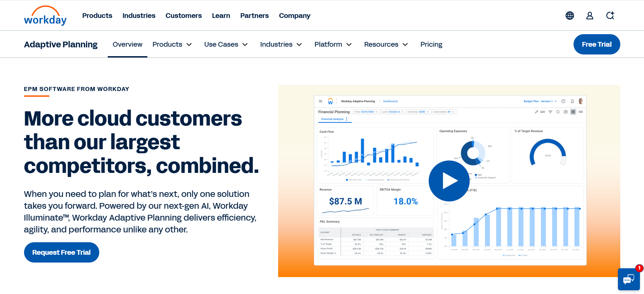This screenshot has width=644, height=294.
Task: Click the Operating Expenses donut chart
Action: (473, 153)
